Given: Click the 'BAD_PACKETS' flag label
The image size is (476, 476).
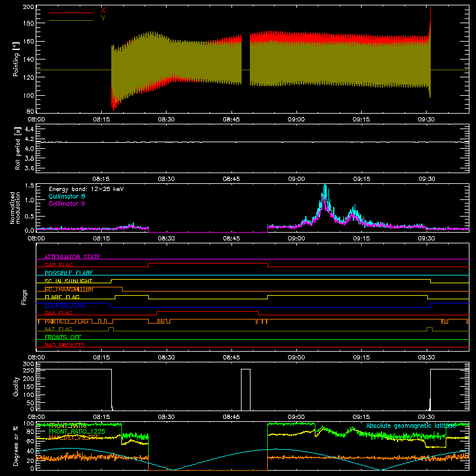Looking at the screenshot, I should tap(65, 345).
